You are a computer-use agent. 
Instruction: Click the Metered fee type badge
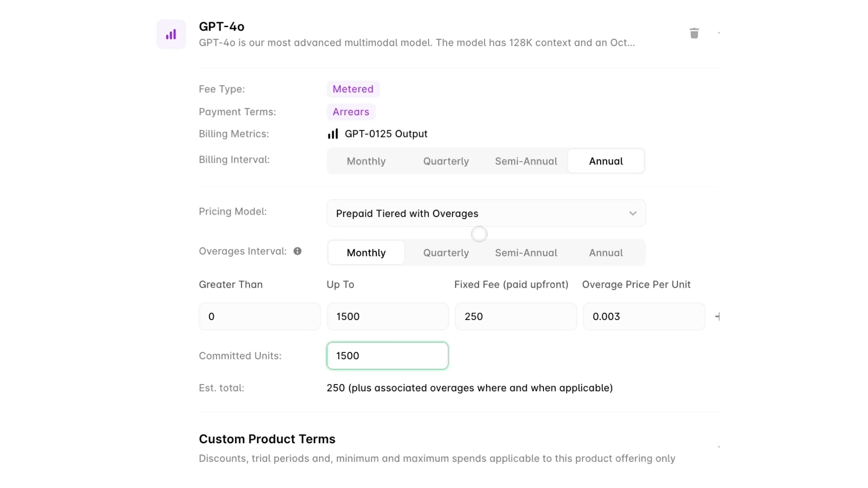(353, 89)
